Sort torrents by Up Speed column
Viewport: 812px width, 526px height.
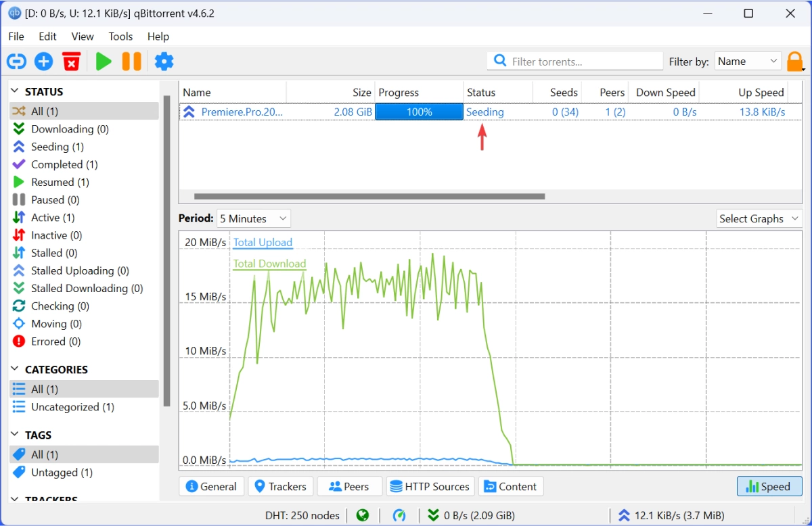coord(743,92)
